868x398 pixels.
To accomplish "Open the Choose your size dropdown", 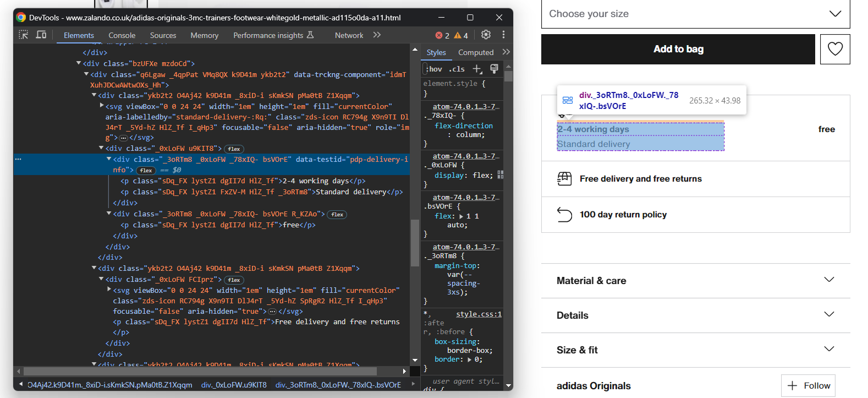I will 695,14.
